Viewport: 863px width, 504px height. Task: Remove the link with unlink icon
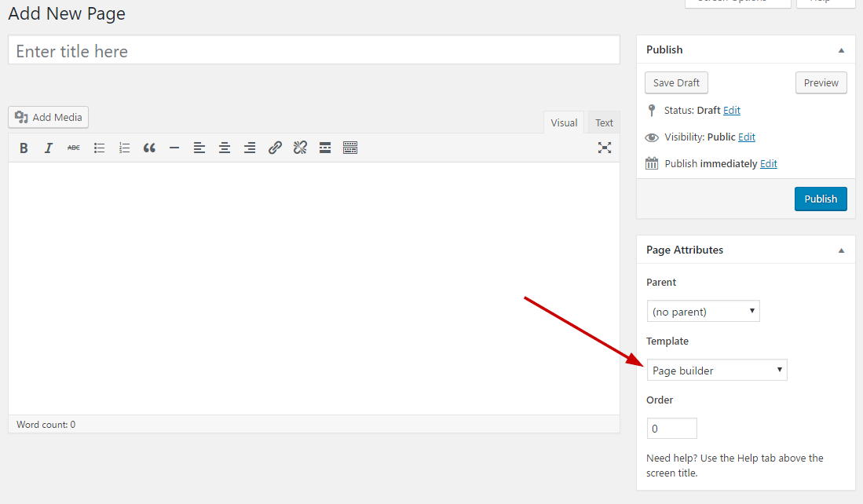(300, 148)
